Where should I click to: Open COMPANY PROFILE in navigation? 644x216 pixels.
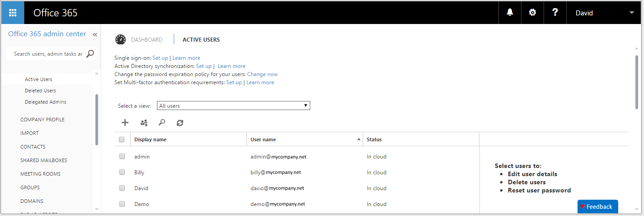click(43, 120)
